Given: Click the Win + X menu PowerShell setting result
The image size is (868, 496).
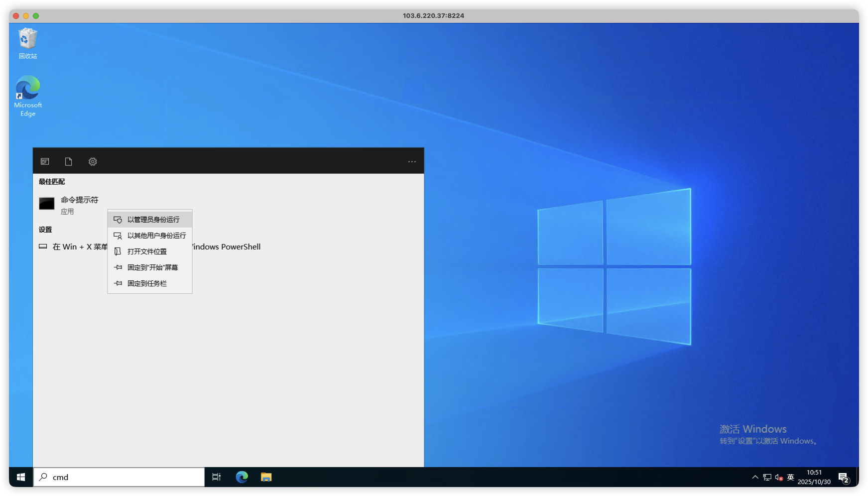Looking at the screenshot, I should 75,247.
